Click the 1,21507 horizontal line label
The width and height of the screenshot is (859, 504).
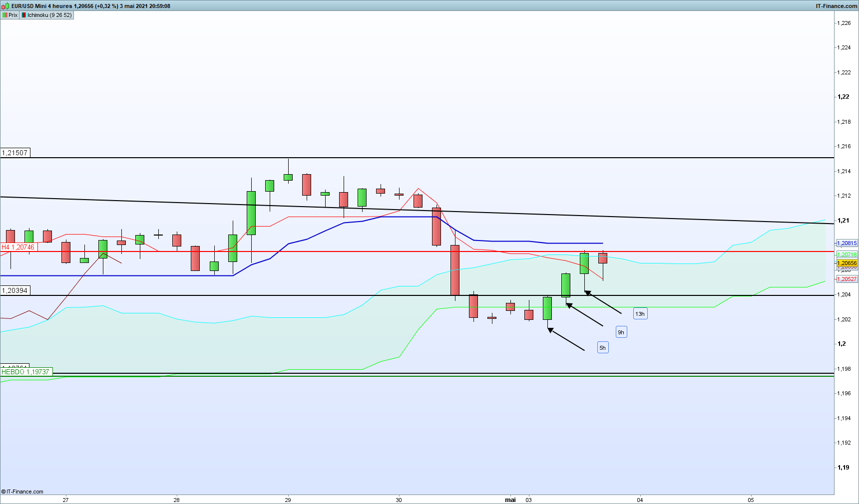pyautogui.click(x=15, y=153)
